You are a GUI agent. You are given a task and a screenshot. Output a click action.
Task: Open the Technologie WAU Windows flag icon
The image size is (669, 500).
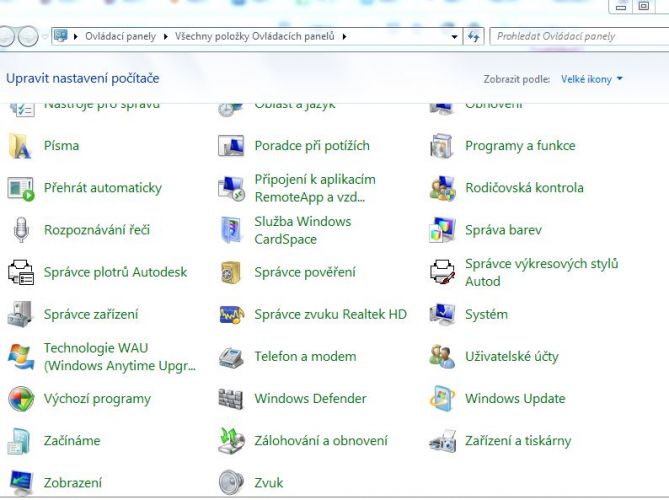(20, 357)
